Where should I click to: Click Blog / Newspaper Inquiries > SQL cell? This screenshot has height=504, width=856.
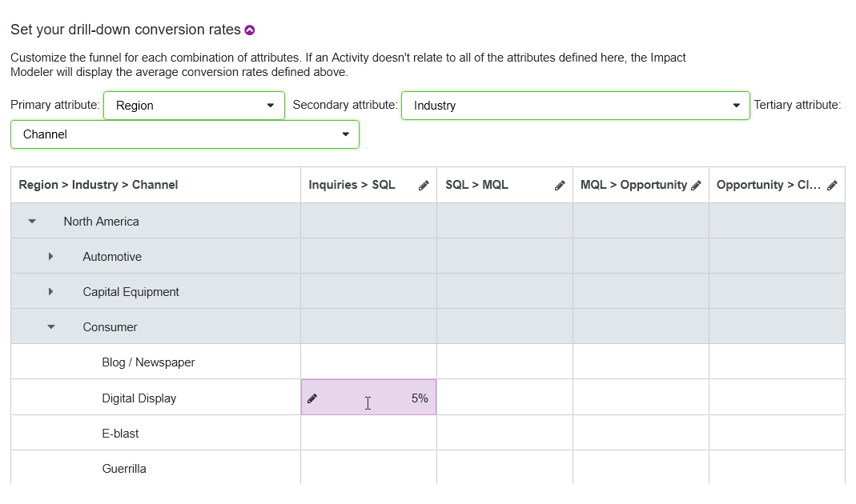[x=368, y=362]
